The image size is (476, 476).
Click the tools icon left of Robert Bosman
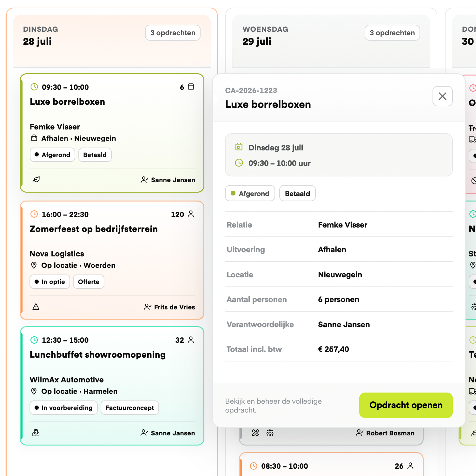[x=255, y=433]
